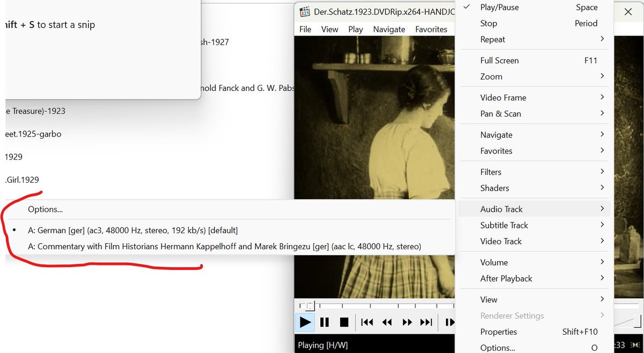Click the 'sh-1927' entry in the background list
Viewport: 644px width, 353px height.
coord(215,42)
